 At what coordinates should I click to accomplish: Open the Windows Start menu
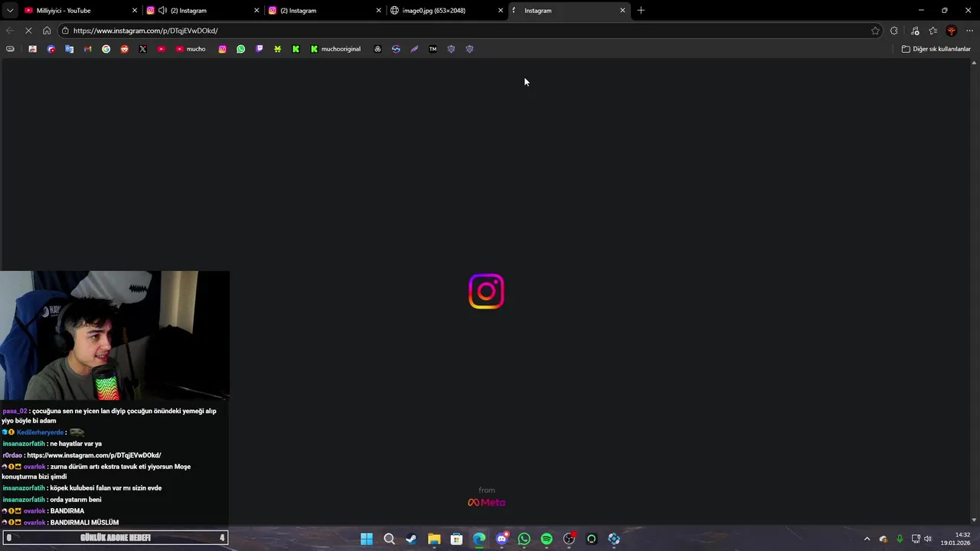(x=367, y=539)
